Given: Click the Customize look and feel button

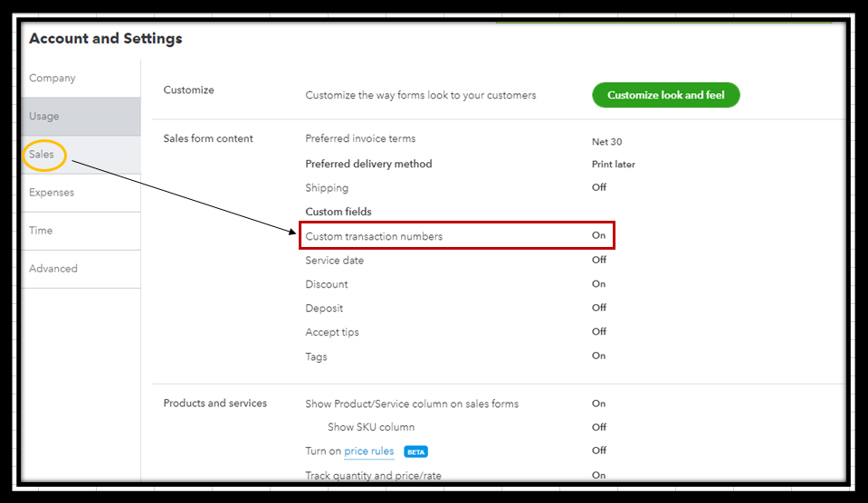Looking at the screenshot, I should coord(665,95).
